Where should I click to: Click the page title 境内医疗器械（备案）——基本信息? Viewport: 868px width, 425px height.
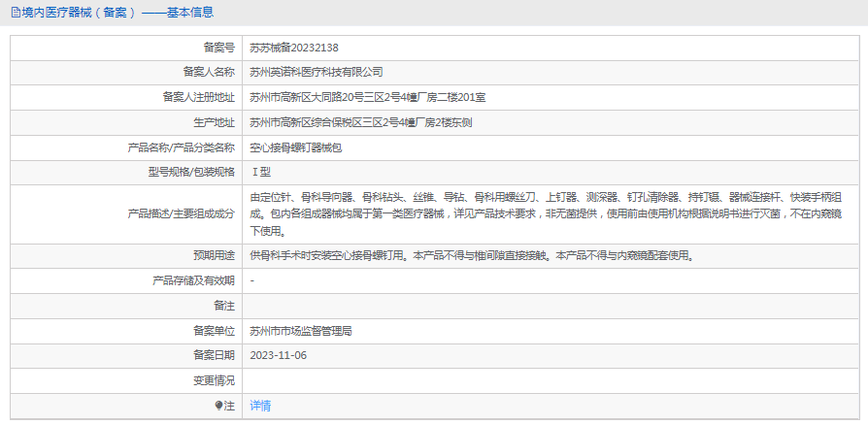[x=117, y=13]
